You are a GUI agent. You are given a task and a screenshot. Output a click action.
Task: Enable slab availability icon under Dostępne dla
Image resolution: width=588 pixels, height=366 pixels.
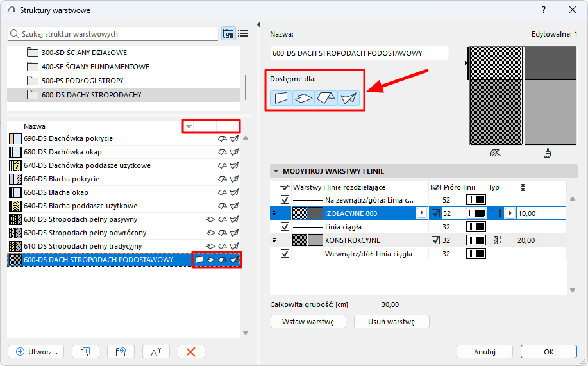coord(303,98)
